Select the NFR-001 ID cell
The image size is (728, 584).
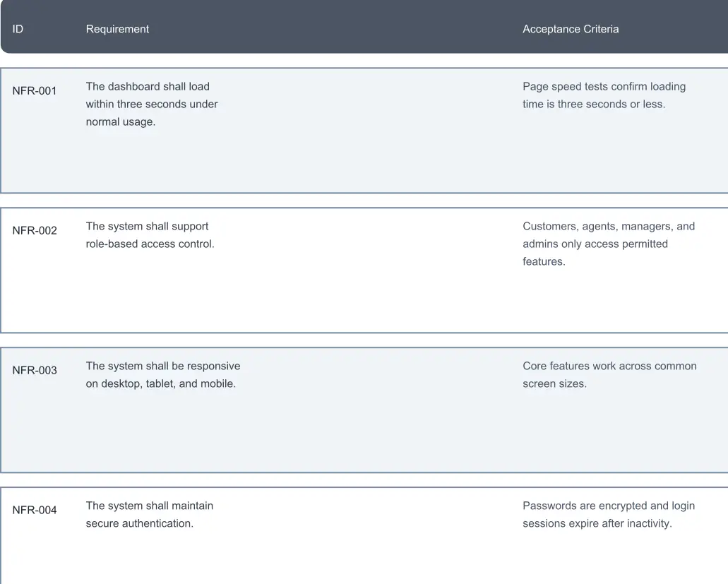[35, 90]
